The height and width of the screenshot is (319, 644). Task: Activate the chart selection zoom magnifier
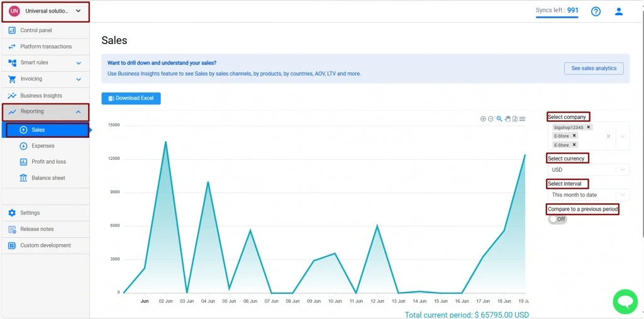click(x=499, y=119)
